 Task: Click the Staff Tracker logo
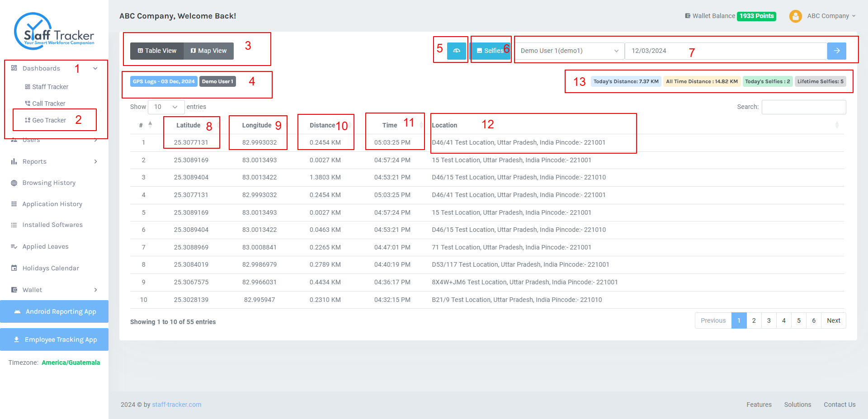pos(54,31)
